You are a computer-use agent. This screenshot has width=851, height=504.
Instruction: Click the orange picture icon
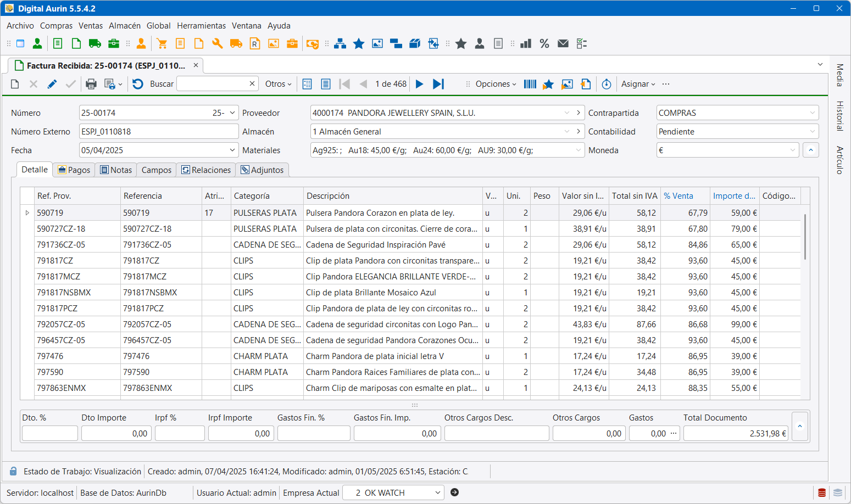274,43
